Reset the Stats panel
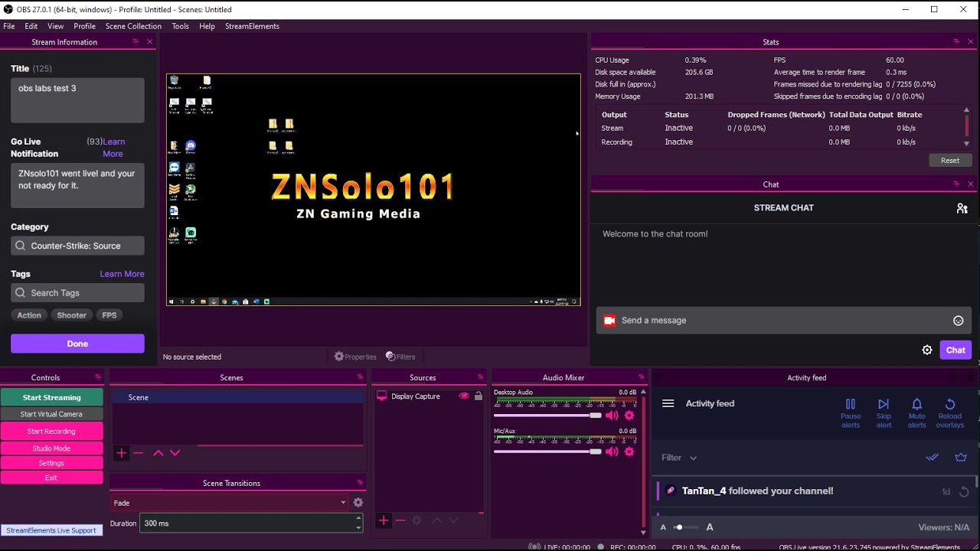Screen dimensions: 980x551 coord(950,160)
